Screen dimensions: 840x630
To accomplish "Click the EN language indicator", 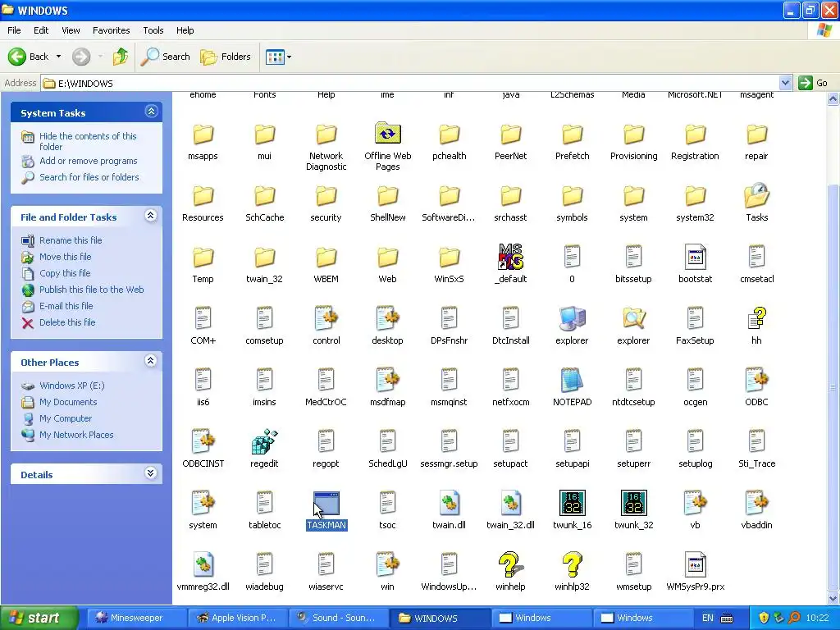I will click(707, 618).
